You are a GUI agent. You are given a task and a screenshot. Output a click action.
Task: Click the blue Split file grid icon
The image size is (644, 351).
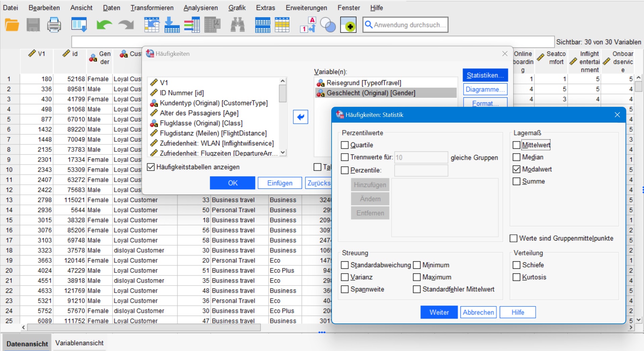click(x=262, y=25)
